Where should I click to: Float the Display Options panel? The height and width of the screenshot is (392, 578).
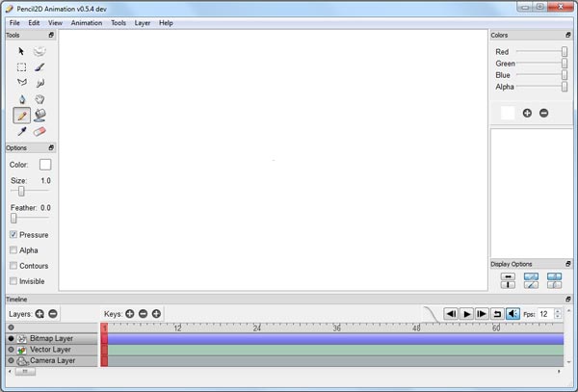tap(568, 264)
